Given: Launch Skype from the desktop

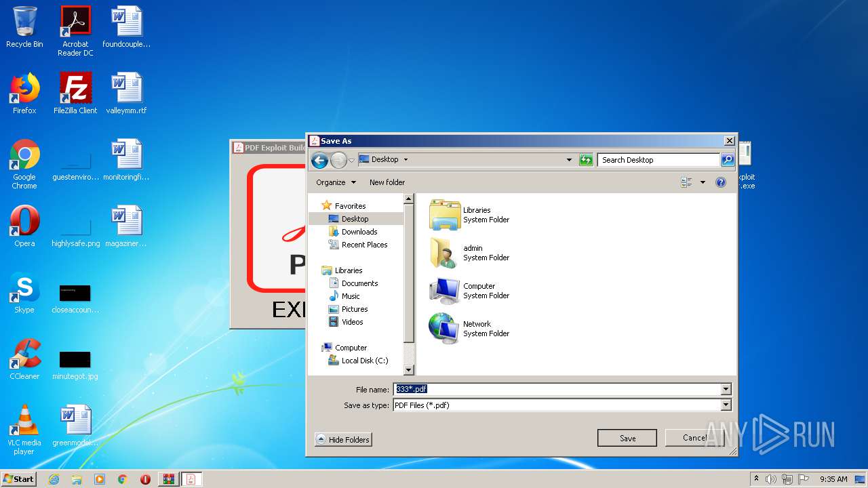Looking at the screenshot, I should coord(24,293).
